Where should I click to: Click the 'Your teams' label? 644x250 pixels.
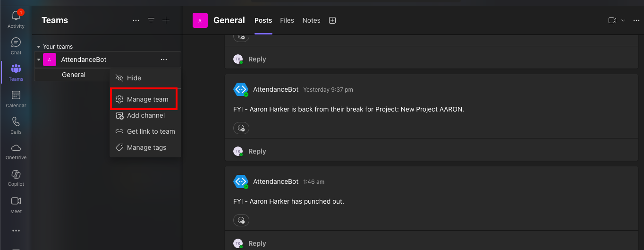[x=58, y=47]
